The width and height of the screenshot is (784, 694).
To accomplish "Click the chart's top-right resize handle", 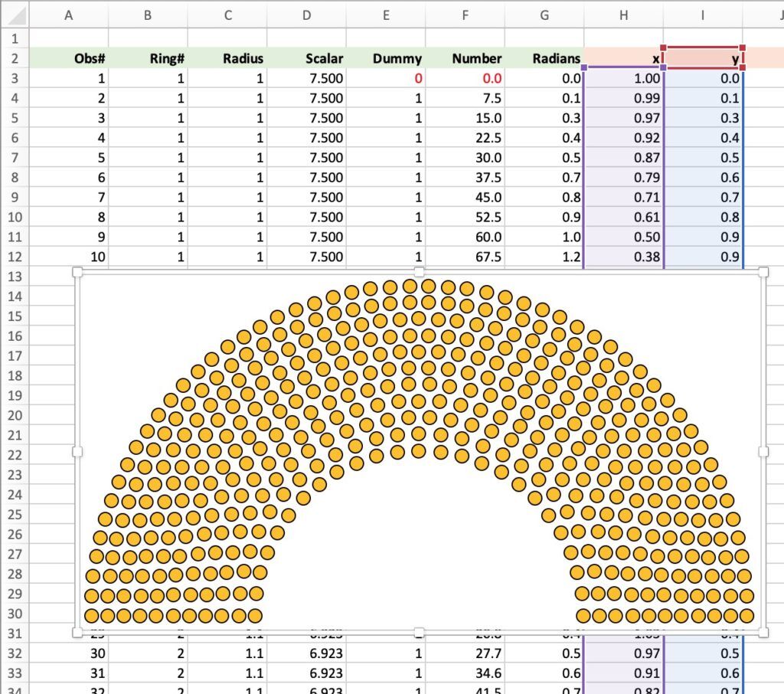I will [763, 272].
